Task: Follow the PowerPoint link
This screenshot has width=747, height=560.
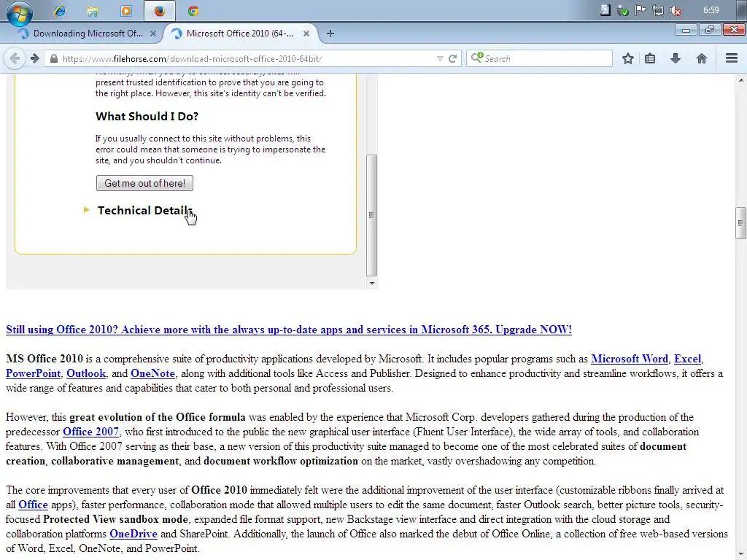Action: (x=34, y=374)
